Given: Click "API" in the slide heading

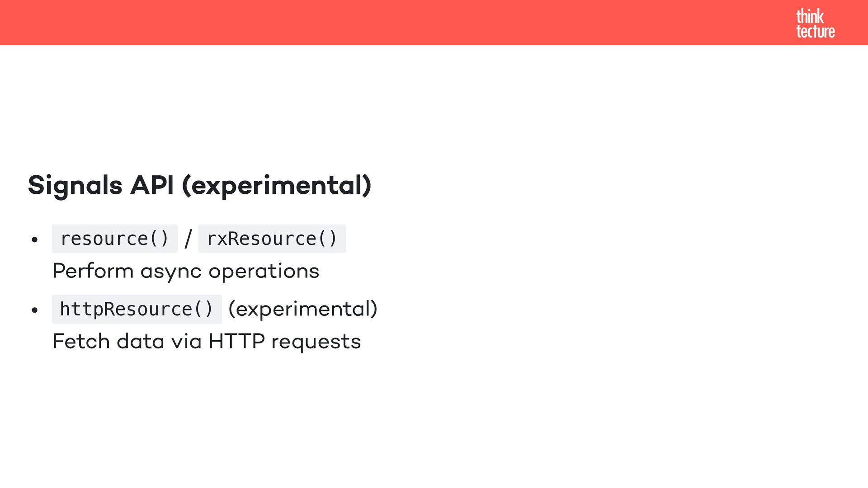Looking at the screenshot, I should point(152,185).
